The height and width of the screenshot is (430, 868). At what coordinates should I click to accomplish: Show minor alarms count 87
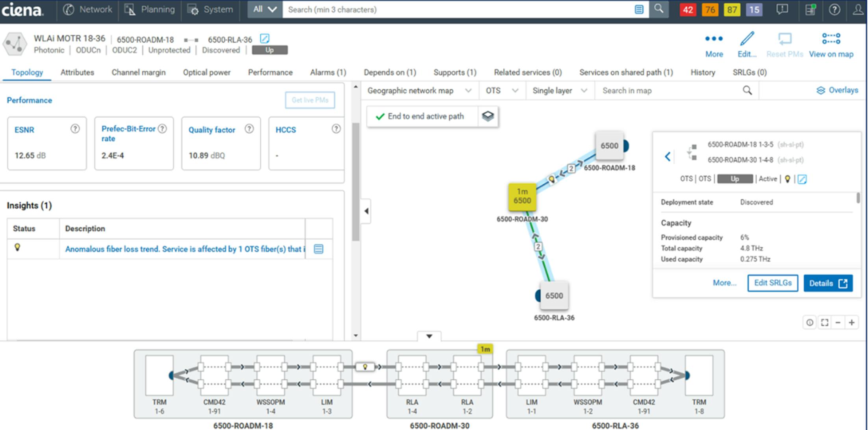click(x=732, y=9)
